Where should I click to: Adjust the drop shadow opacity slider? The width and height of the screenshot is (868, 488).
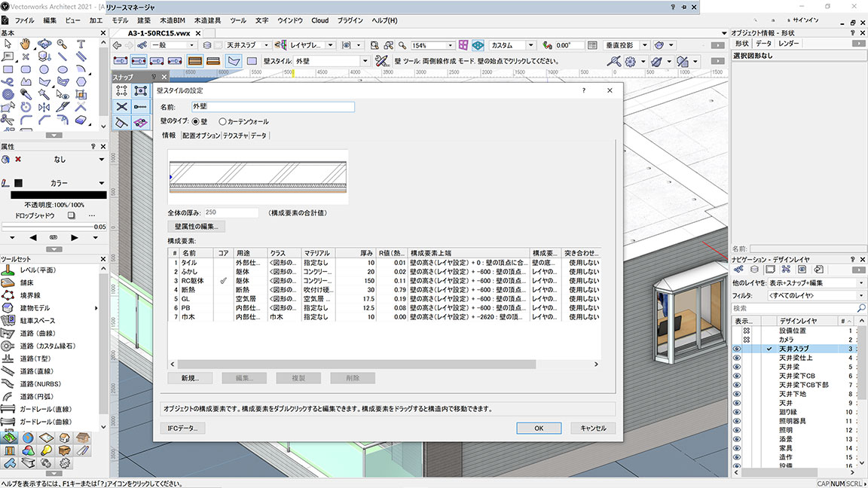point(47,227)
